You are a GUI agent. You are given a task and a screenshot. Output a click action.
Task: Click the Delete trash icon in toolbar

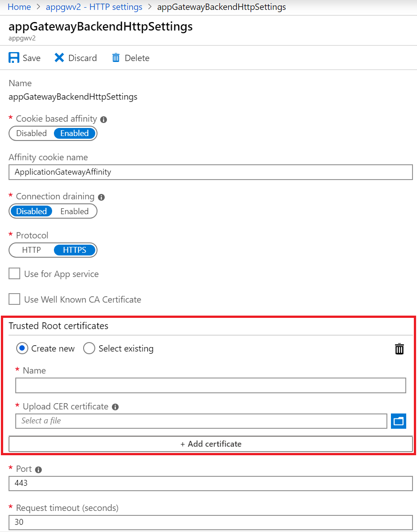116,57
